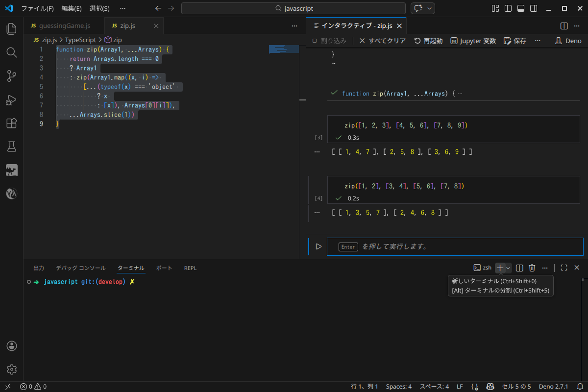Toggle the bottom panel layout button
588x392 pixels.
tap(521, 8)
